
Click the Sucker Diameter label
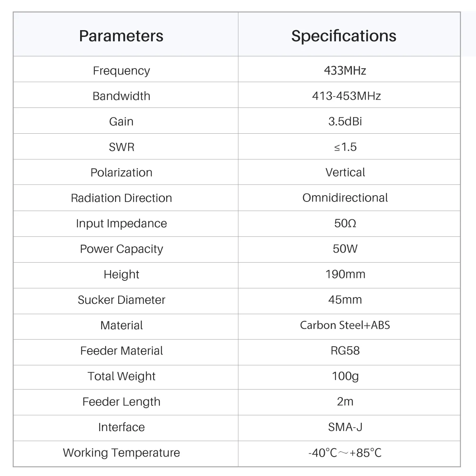coord(121,300)
